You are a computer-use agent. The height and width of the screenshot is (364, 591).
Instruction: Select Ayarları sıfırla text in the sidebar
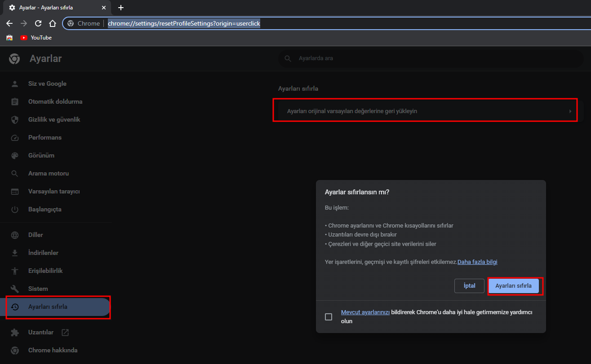(48, 307)
